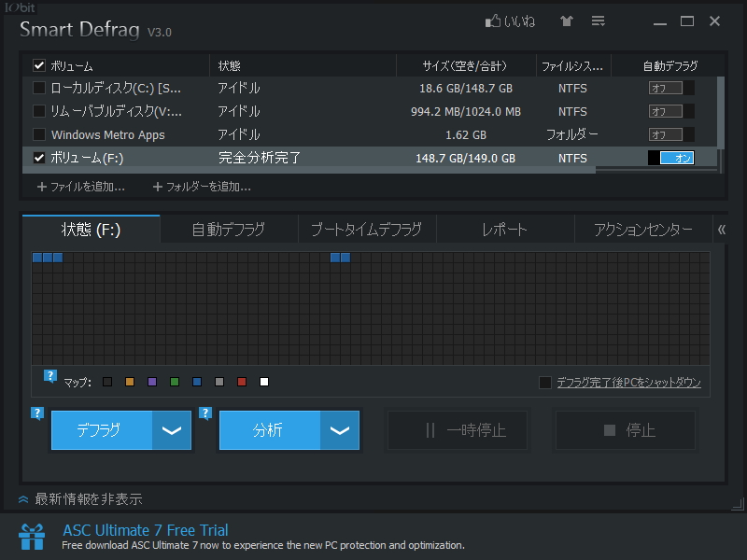The width and height of the screenshot is (747, 560).
Task: Expand the デフラグ button dropdown arrow
Action: (x=172, y=430)
